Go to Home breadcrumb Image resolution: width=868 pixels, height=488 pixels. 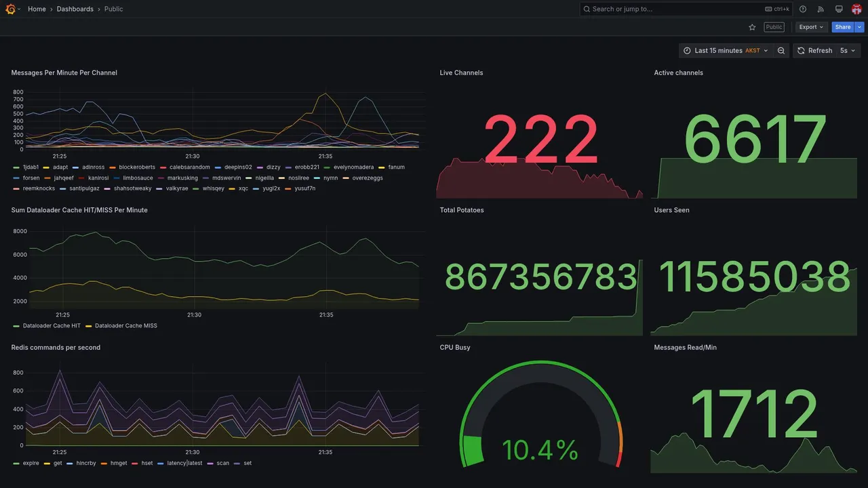click(37, 9)
